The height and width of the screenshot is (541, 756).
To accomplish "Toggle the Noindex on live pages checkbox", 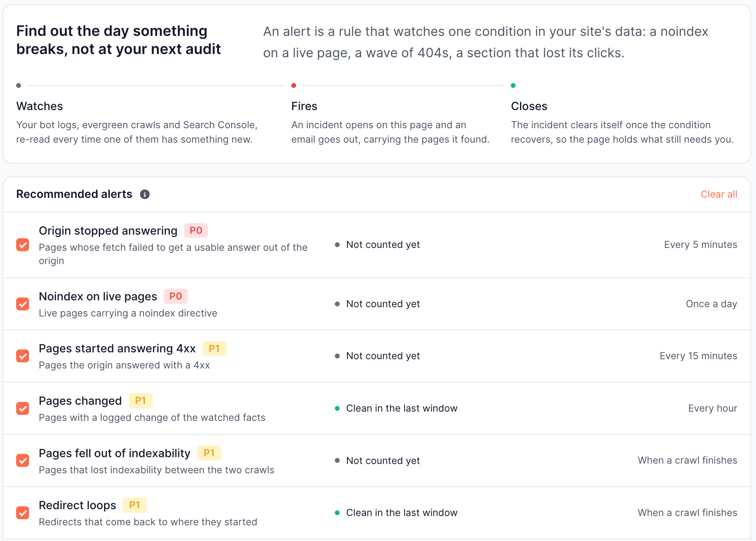I will pyautogui.click(x=23, y=304).
